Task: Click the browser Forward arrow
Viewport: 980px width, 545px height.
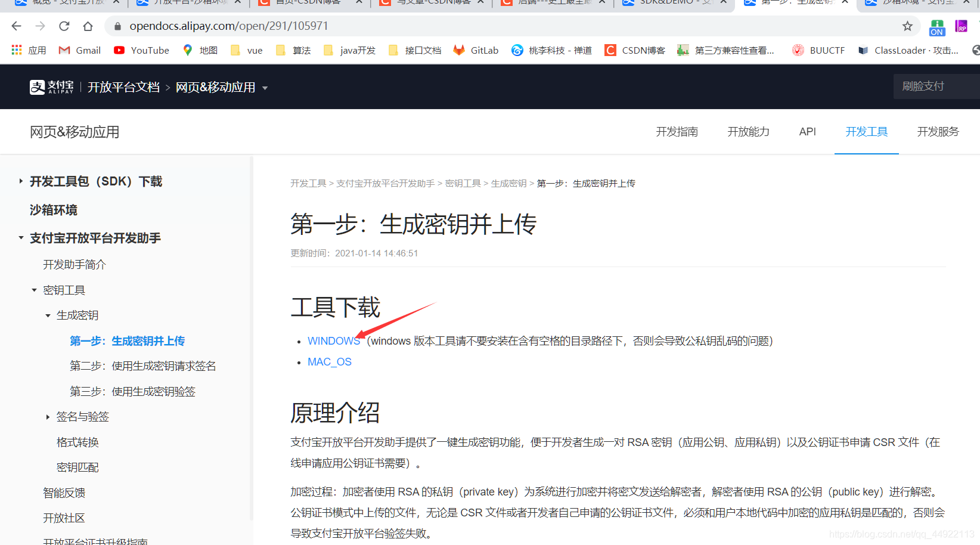Action: 40,26
